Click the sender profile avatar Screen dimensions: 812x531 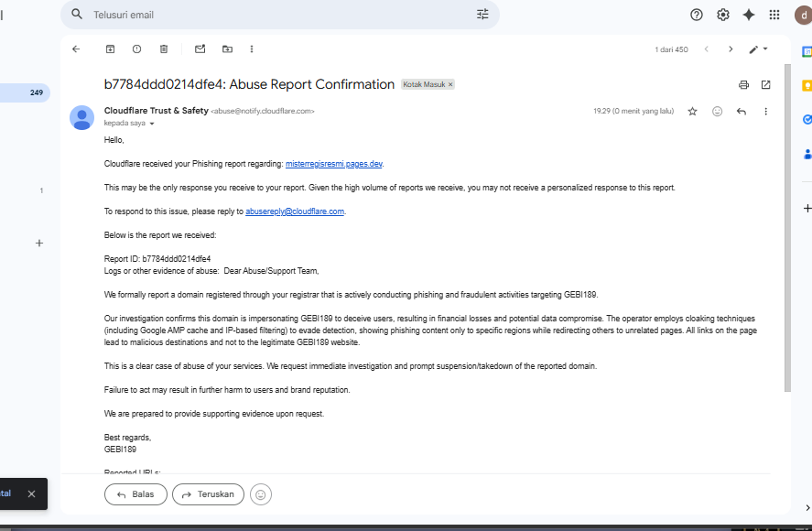pyautogui.click(x=81, y=117)
